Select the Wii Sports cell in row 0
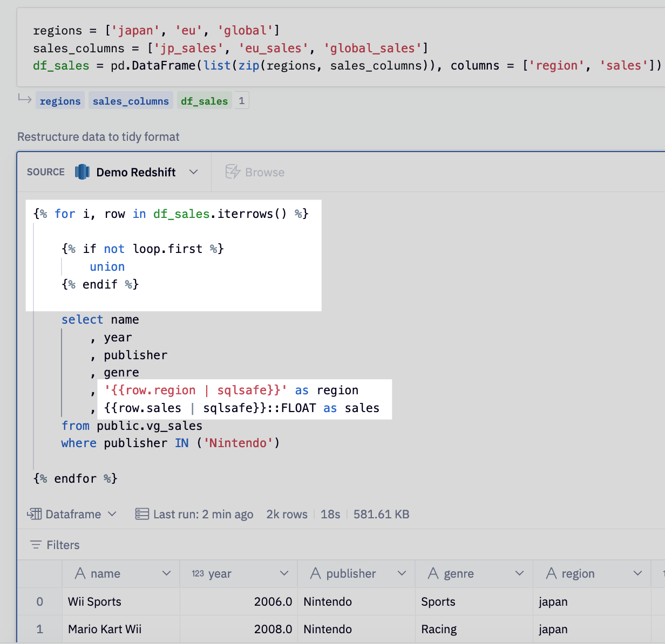 pos(94,601)
